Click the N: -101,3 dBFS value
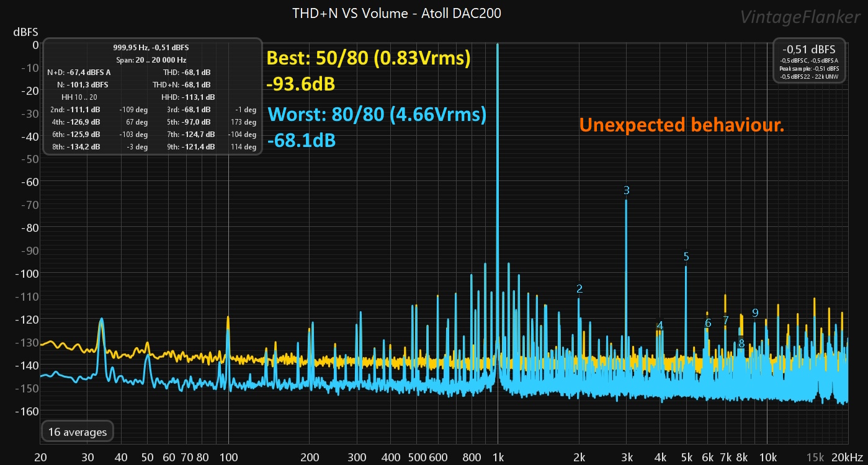The image size is (868, 465). (83, 84)
